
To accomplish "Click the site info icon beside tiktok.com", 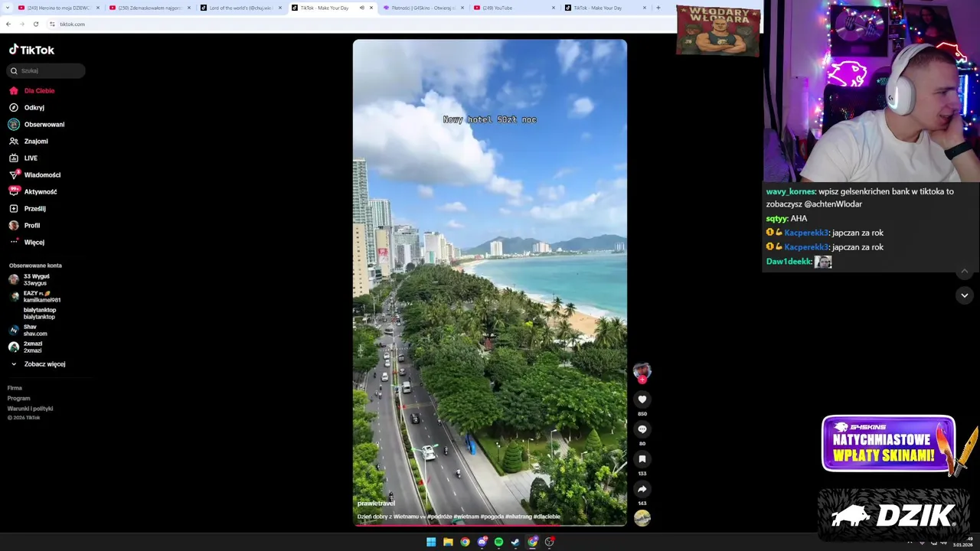I will click(x=52, y=24).
